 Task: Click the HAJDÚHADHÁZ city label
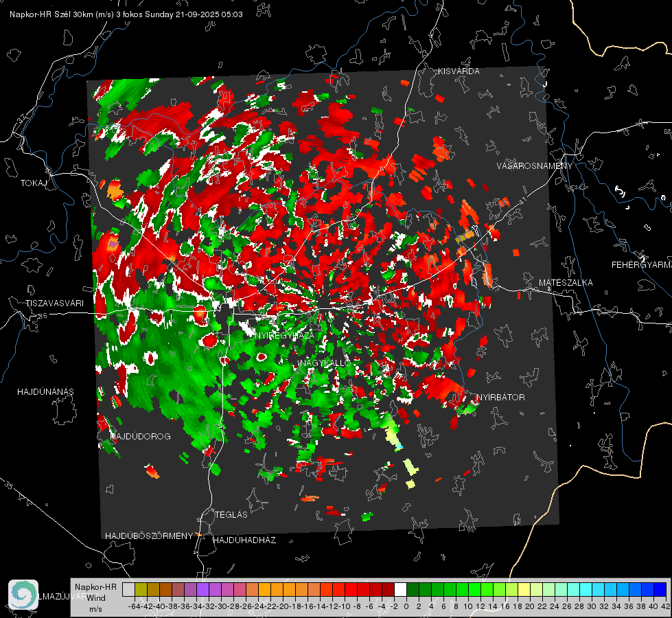click(x=244, y=540)
